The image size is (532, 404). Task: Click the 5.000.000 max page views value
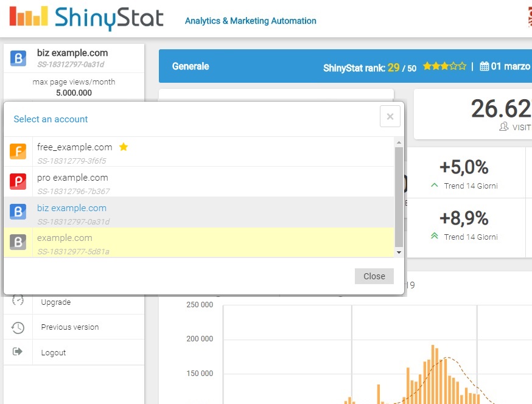(74, 92)
